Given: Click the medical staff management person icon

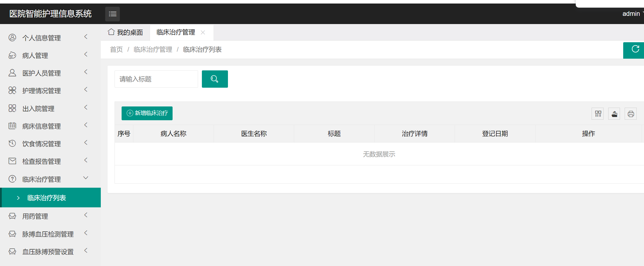Looking at the screenshot, I should point(12,73).
